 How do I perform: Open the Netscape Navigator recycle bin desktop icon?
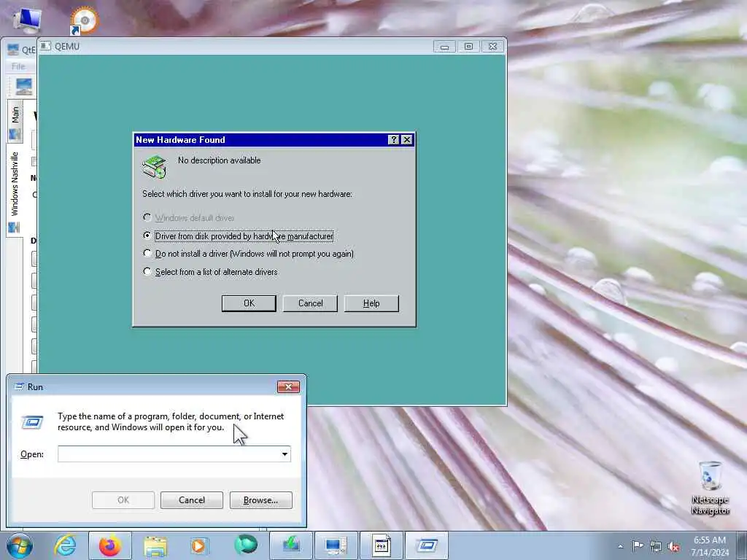[x=711, y=487]
